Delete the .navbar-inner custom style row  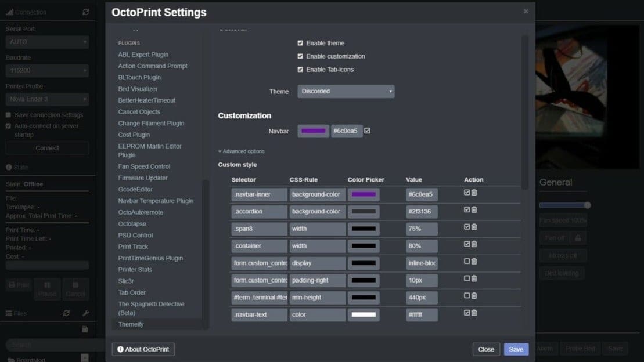click(474, 193)
